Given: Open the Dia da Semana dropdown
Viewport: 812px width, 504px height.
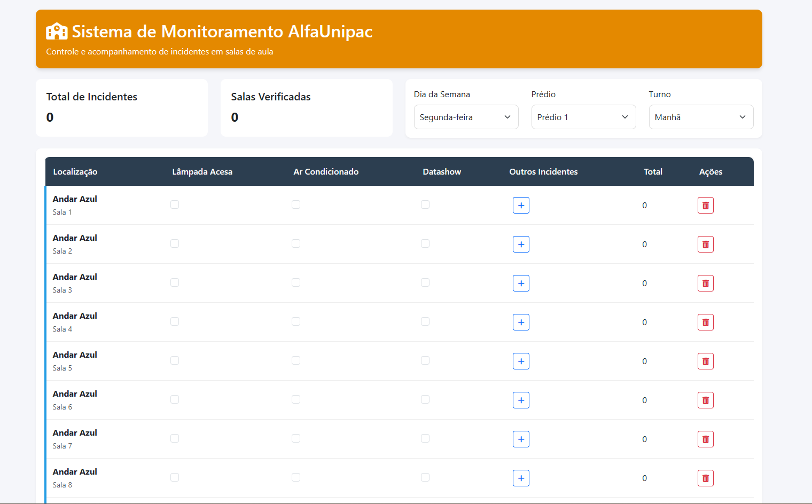Looking at the screenshot, I should point(466,117).
